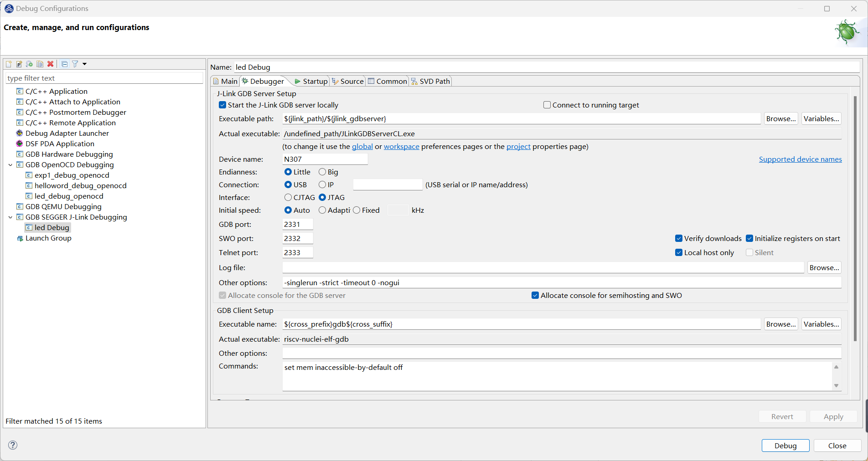Image resolution: width=868 pixels, height=461 pixels.
Task: Switch to the Startup tab
Action: tap(311, 82)
